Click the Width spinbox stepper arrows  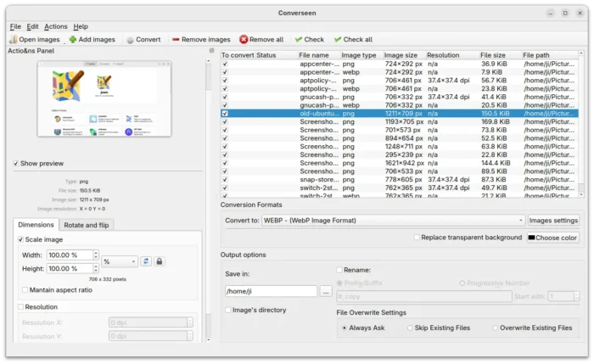[x=95, y=255]
